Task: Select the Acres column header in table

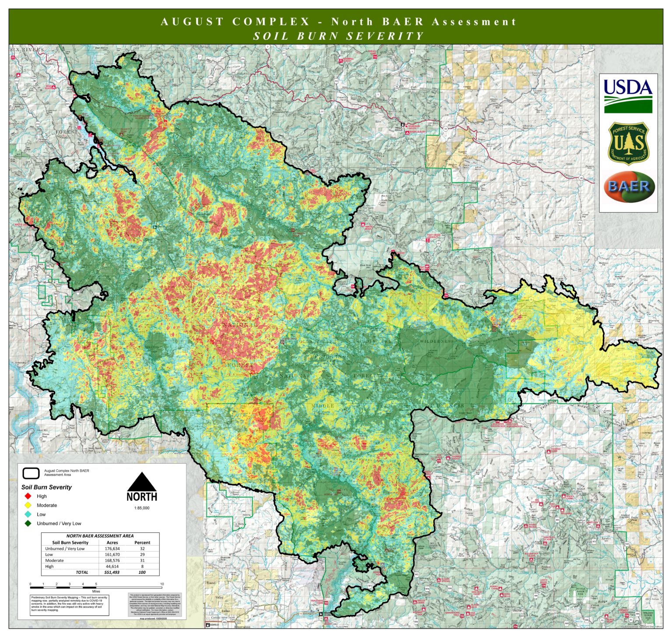Action: pyautogui.click(x=112, y=542)
